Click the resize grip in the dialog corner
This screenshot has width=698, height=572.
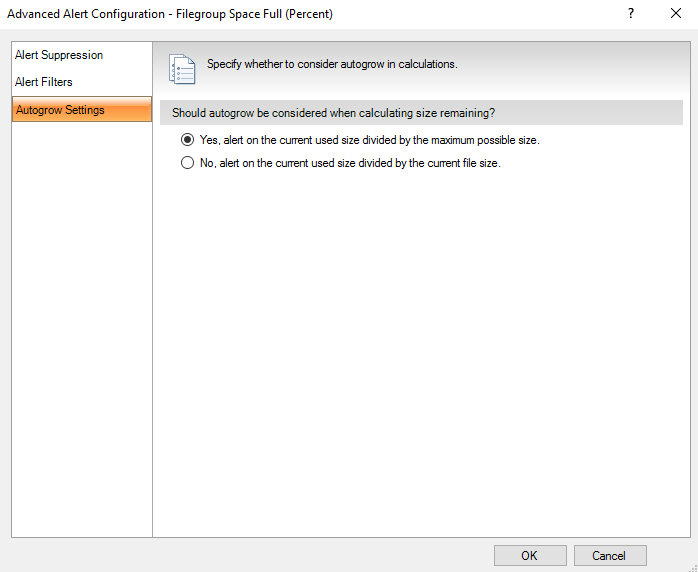click(x=691, y=565)
